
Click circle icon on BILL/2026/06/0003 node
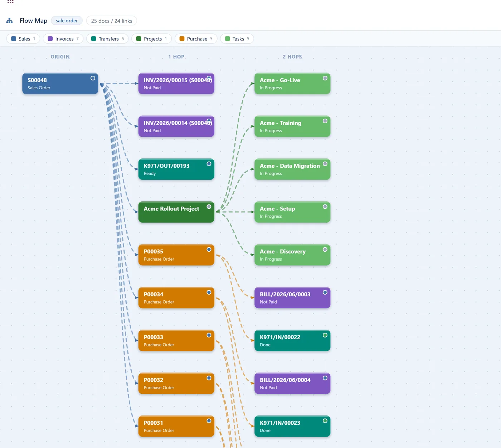pyautogui.click(x=325, y=292)
